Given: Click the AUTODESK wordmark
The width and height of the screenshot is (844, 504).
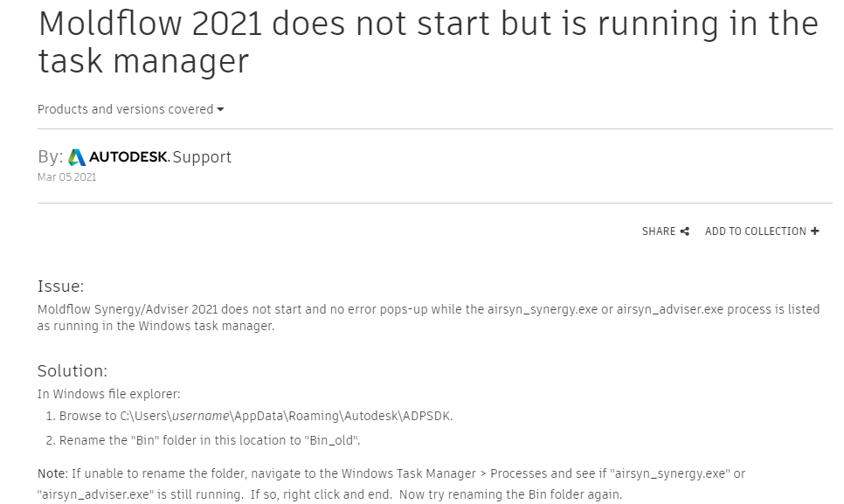Looking at the screenshot, I should (x=128, y=158).
